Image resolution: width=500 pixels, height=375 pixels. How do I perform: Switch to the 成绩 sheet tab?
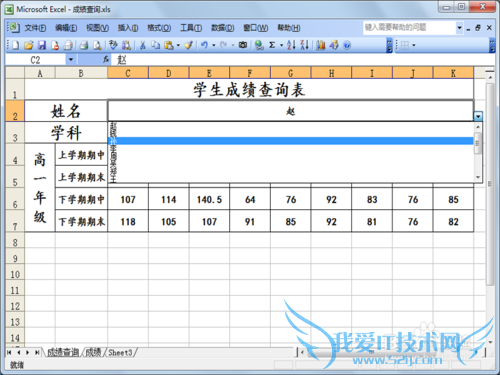(93, 352)
